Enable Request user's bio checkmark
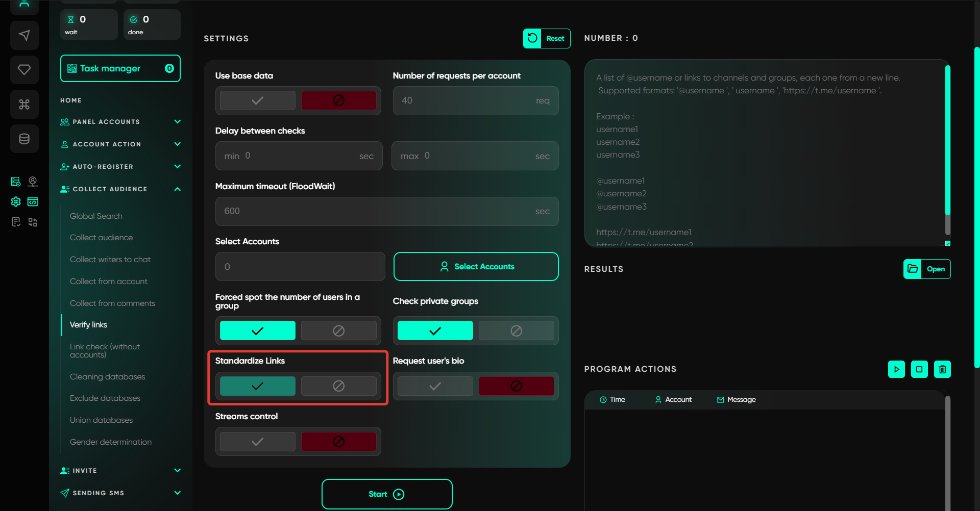 pyautogui.click(x=435, y=386)
